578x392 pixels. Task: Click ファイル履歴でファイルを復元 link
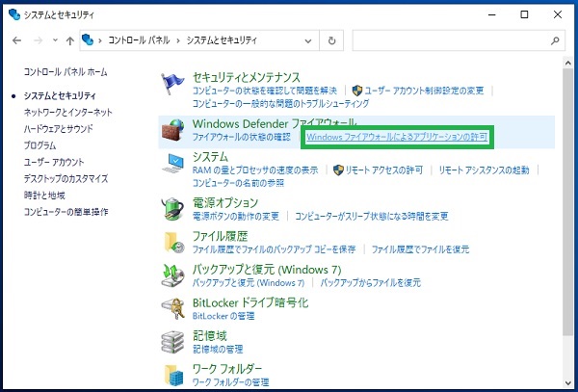[420, 249]
